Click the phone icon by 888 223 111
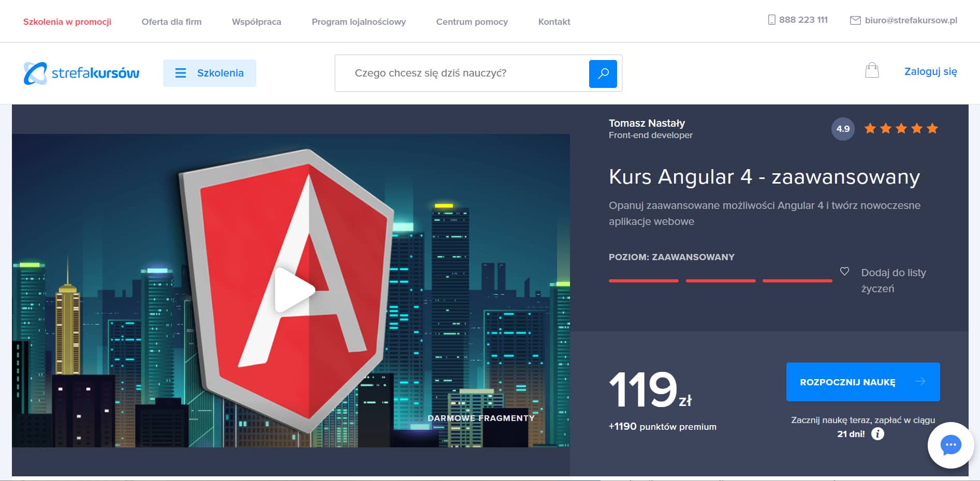980x481 pixels. coord(771,20)
